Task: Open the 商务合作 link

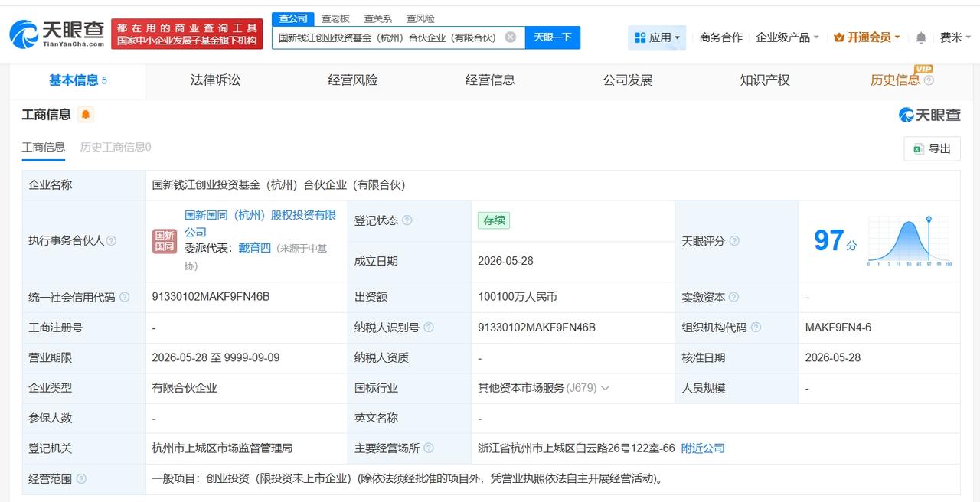Action: click(721, 37)
